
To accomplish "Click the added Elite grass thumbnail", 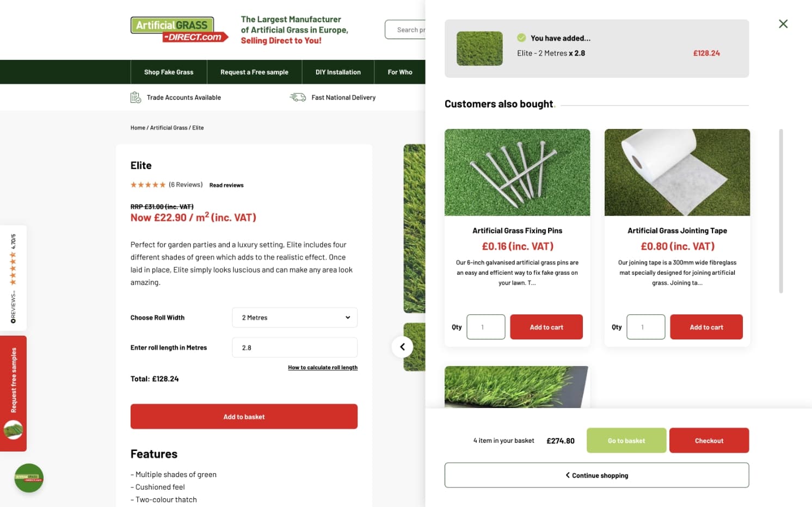I will [479, 48].
